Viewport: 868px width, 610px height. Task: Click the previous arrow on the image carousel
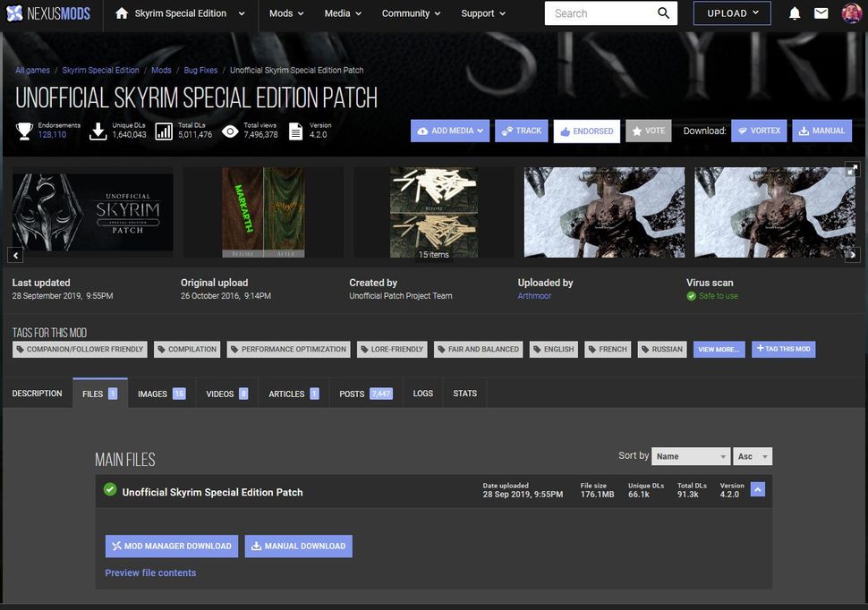15,255
